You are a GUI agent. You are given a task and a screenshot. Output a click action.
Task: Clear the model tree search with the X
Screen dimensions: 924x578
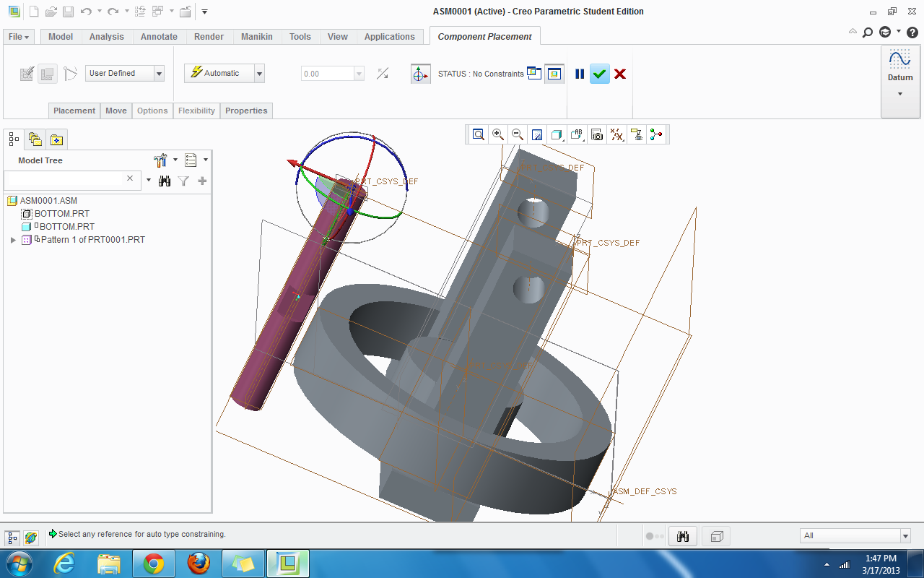tap(130, 178)
